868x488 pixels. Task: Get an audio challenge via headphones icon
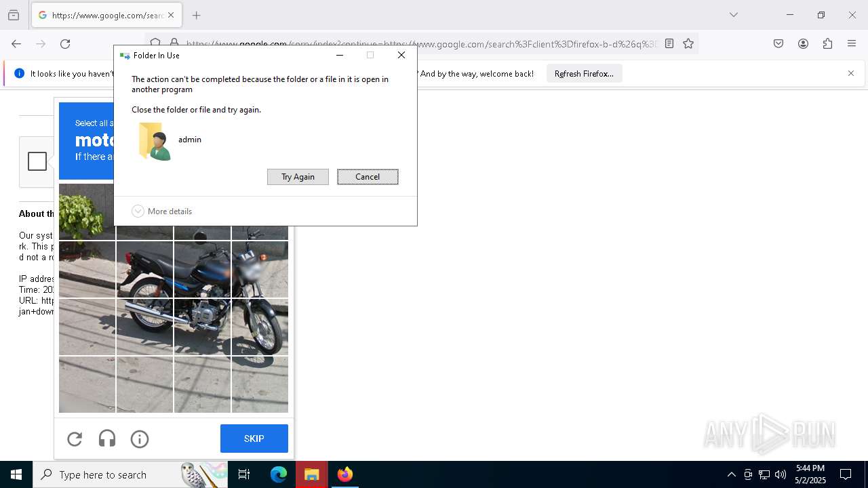click(107, 439)
